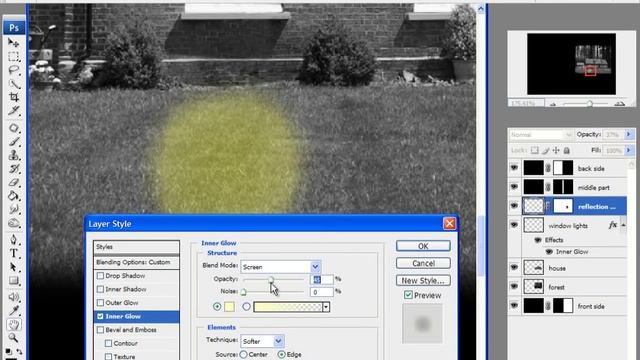Hide the house layer
Viewport: 640px width, 360px height.
(x=514, y=268)
